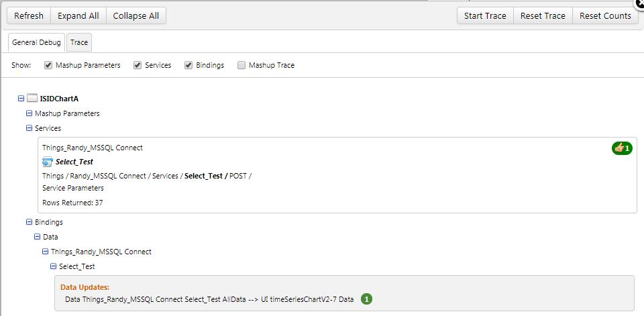Image resolution: width=644 pixels, height=316 pixels.
Task: Collapse the Things_Randy_MSSQL Connect binding node
Action: [45, 252]
